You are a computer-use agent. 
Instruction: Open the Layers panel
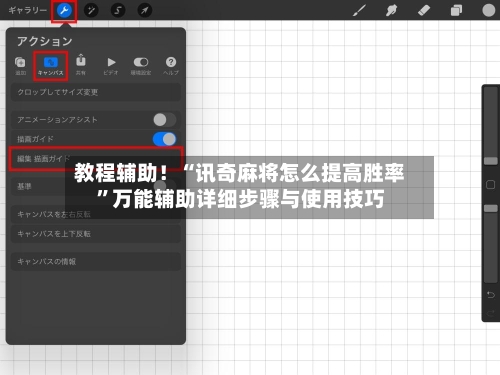click(x=456, y=10)
